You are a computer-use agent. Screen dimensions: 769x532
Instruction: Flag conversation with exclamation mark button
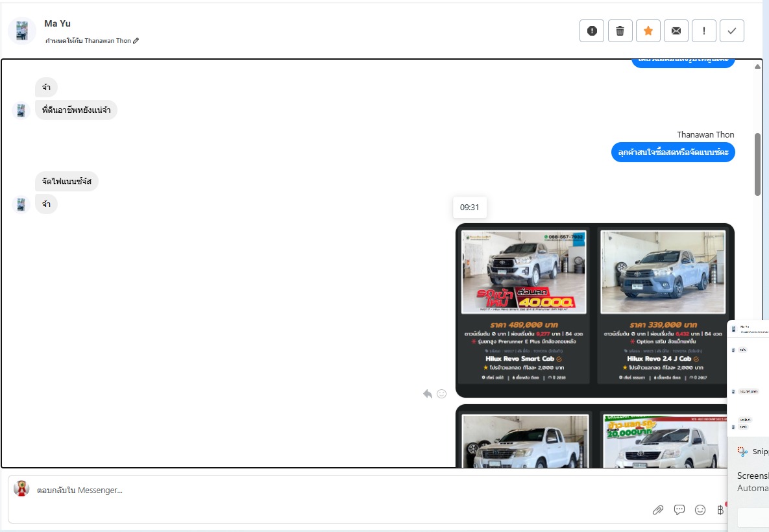pos(704,30)
